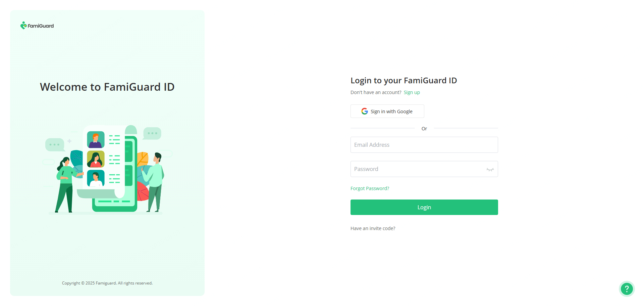Click the left chat bubble in illustration
This screenshot has width=644, height=306.
(54, 144)
